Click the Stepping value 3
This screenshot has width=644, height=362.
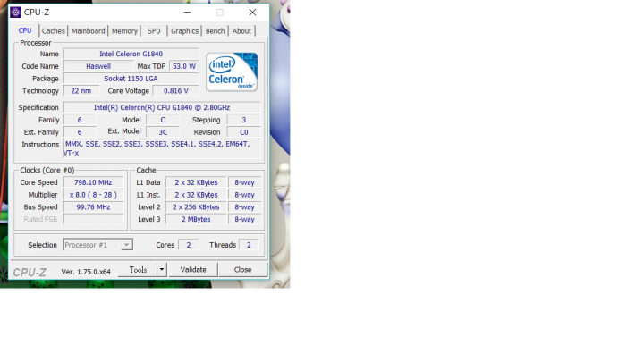point(244,120)
